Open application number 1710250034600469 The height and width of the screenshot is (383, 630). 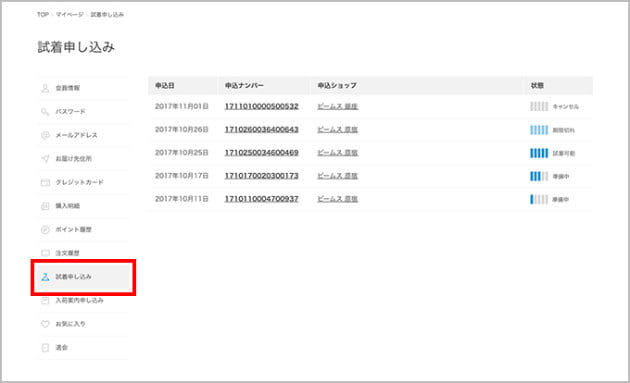tap(261, 153)
